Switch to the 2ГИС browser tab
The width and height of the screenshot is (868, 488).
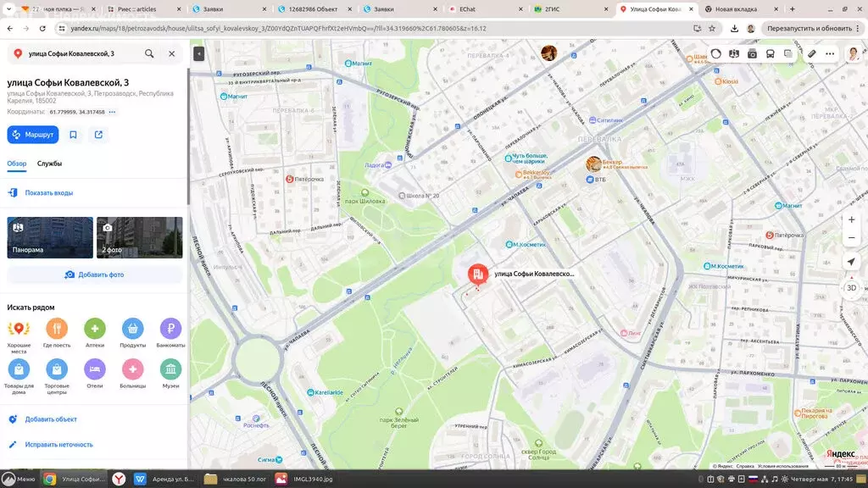(x=570, y=8)
